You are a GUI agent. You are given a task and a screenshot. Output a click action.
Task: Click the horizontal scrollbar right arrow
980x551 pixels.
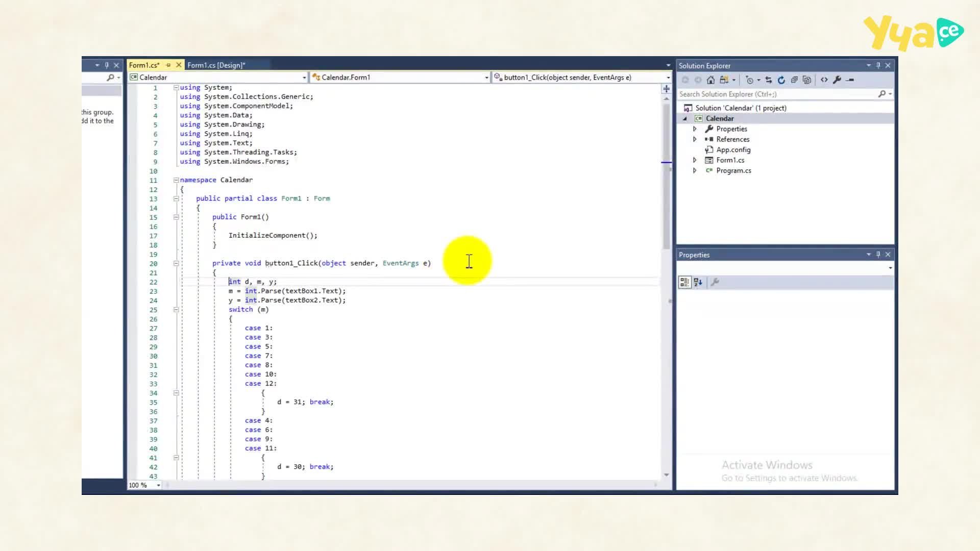[x=656, y=485]
